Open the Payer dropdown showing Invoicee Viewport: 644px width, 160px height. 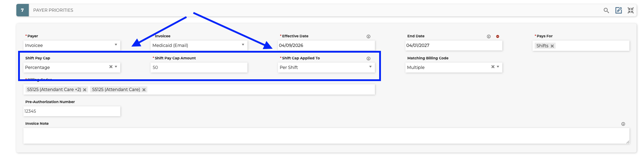point(72,46)
